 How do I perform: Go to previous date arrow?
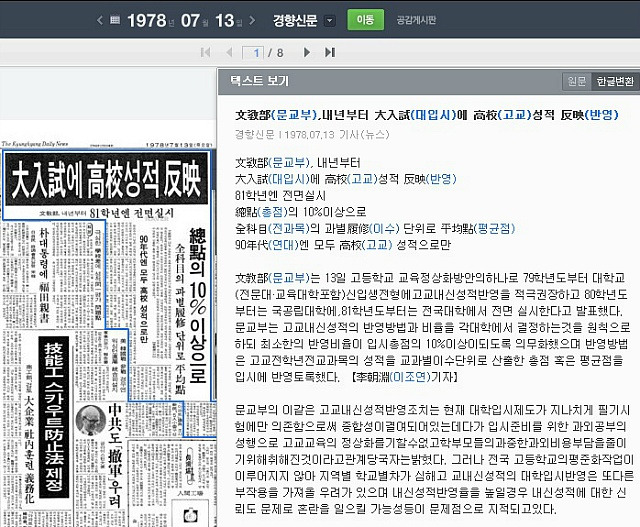tap(100, 20)
